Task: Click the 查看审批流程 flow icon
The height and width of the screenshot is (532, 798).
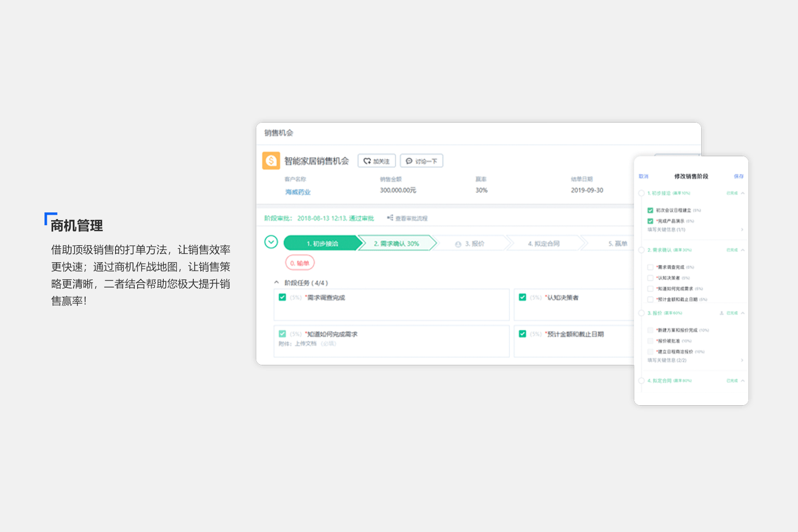Action: (390, 218)
